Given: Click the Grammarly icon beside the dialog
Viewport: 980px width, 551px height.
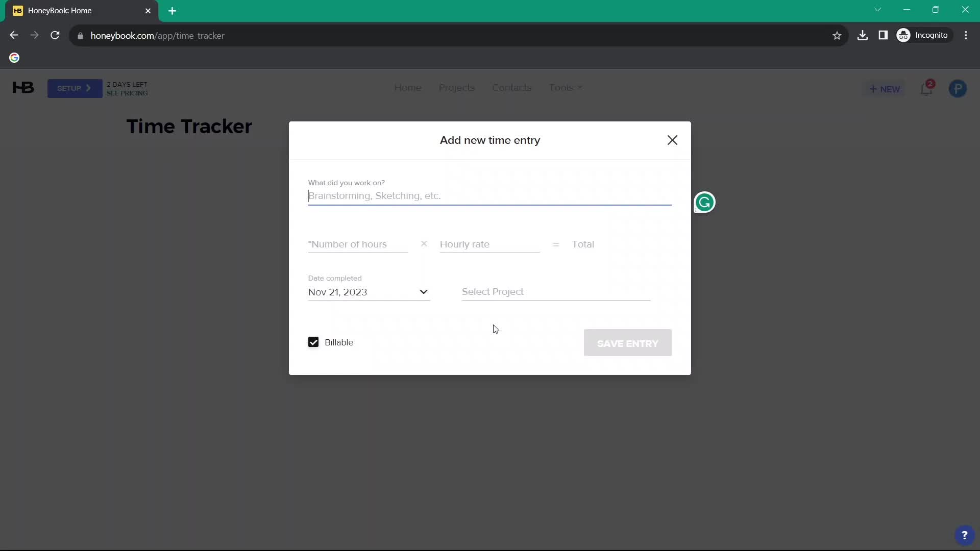Looking at the screenshot, I should pyautogui.click(x=704, y=203).
